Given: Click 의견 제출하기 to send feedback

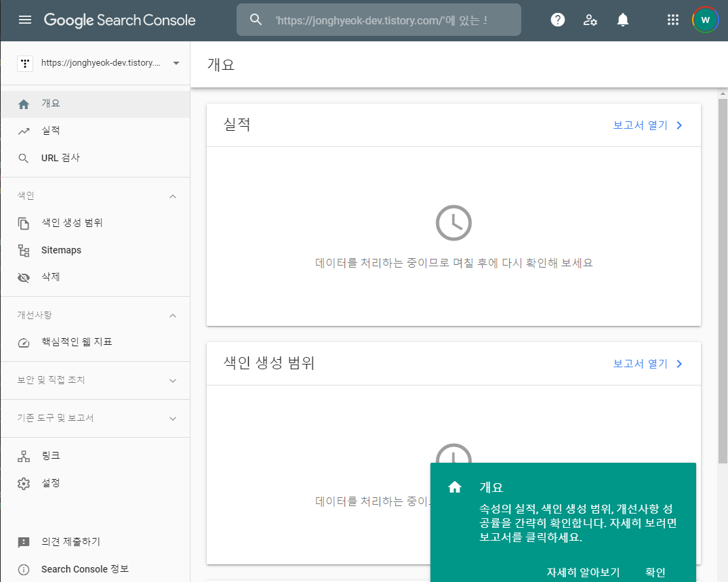Looking at the screenshot, I should coord(95,542).
